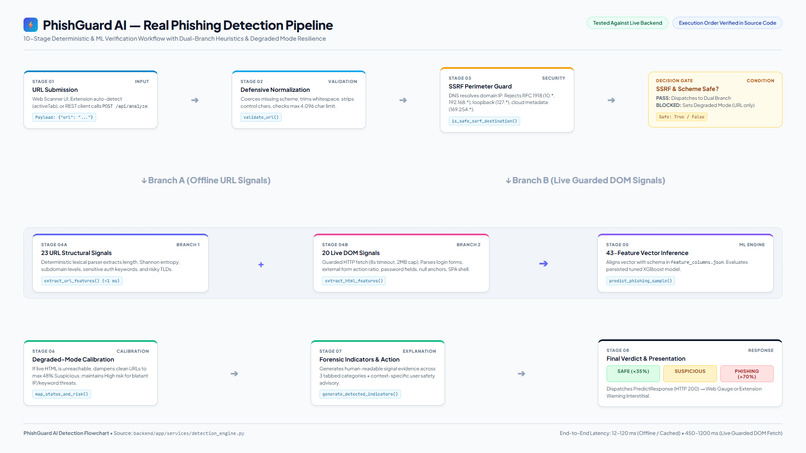Click the 'DECISION GATE' label
The height and width of the screenshot is (453, 806).
point(674,81)
